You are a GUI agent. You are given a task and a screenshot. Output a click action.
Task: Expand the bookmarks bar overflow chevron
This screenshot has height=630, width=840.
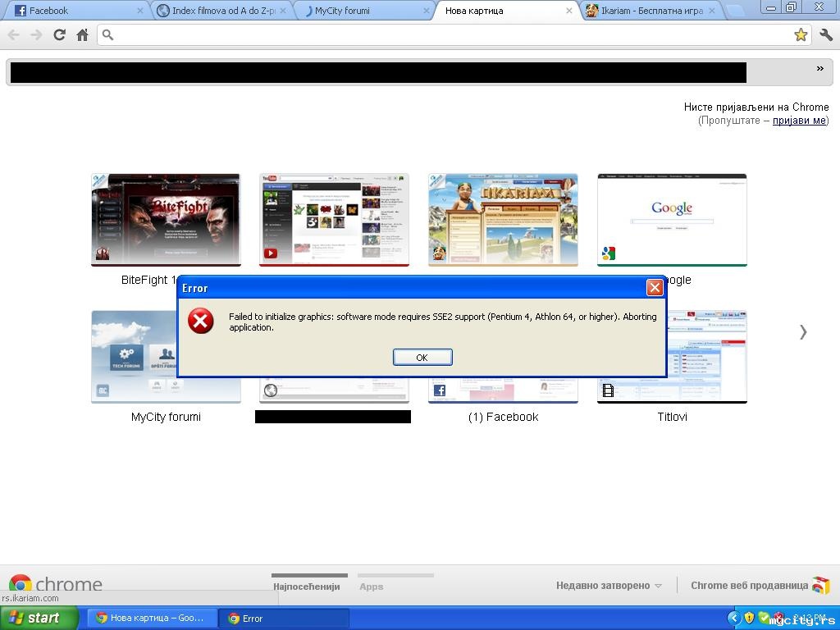pyautogui.click(x=820, y=69)
